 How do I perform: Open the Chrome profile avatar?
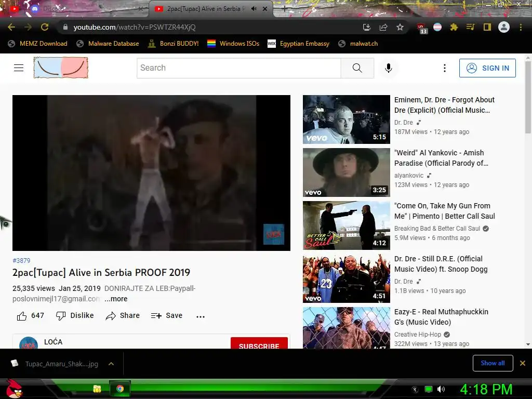coord(504,27)
